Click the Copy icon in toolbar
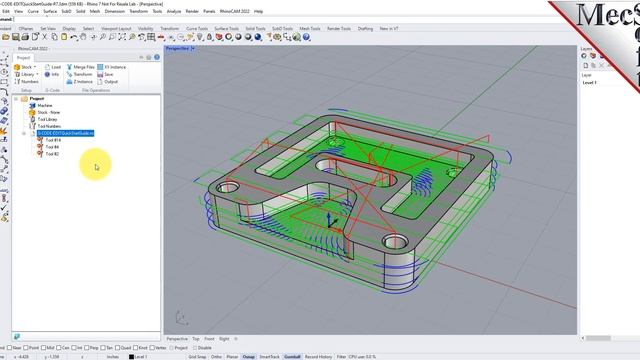 tap(54, 37)
